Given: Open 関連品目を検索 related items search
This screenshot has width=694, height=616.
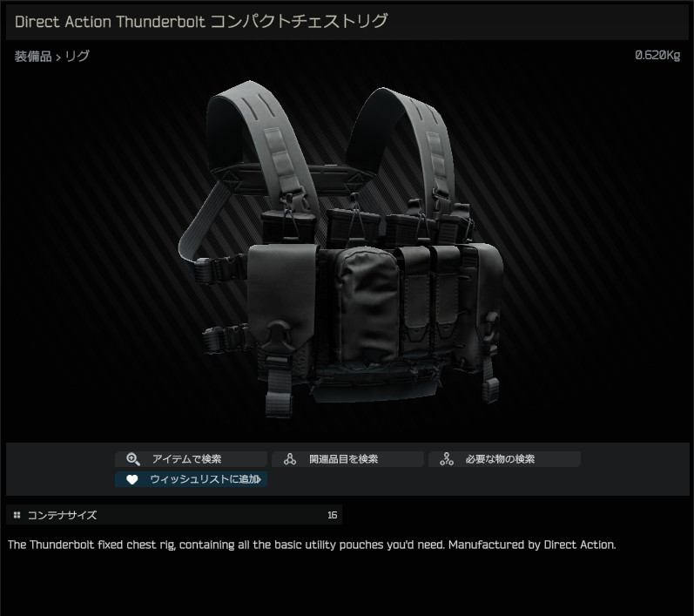Looking at the screenshot, I should (347, 459).
